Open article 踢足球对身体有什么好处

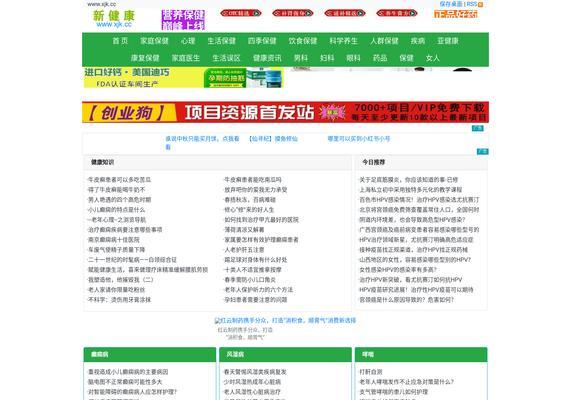pyautogui.click(x=255, y=260)
